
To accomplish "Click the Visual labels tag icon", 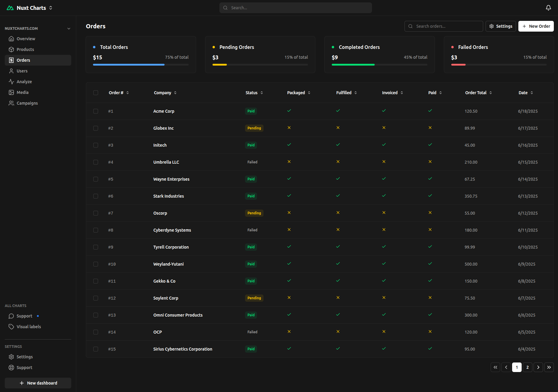I will (11, 327).
